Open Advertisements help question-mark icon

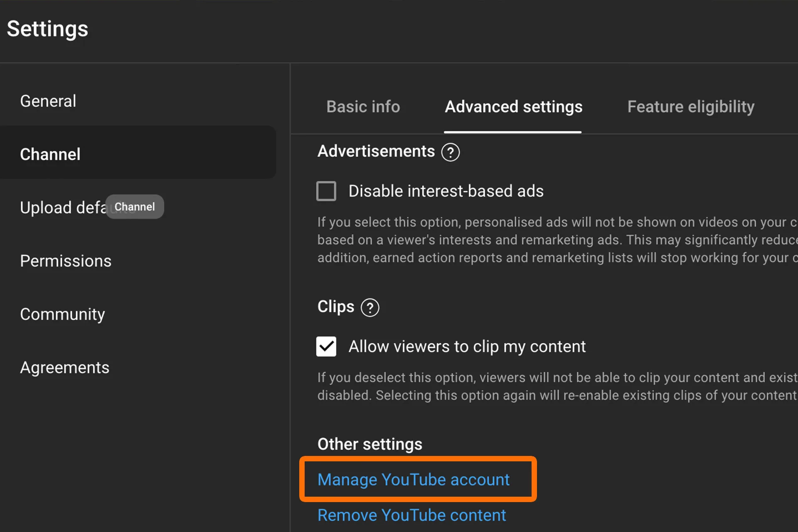(x=451, y=152)
